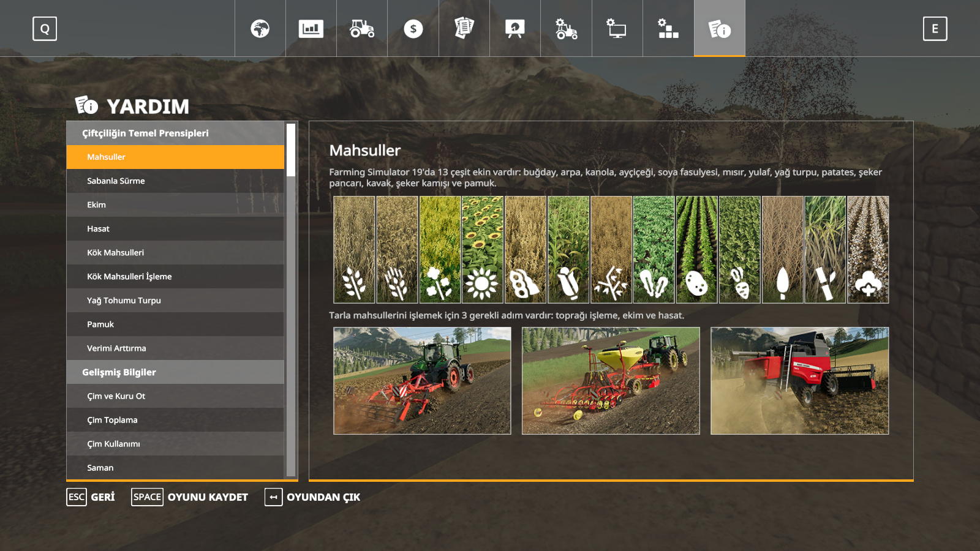Open the tractor settings gear tab icon
Viewport: 980px width, 551px height.
tap(566, 28)
